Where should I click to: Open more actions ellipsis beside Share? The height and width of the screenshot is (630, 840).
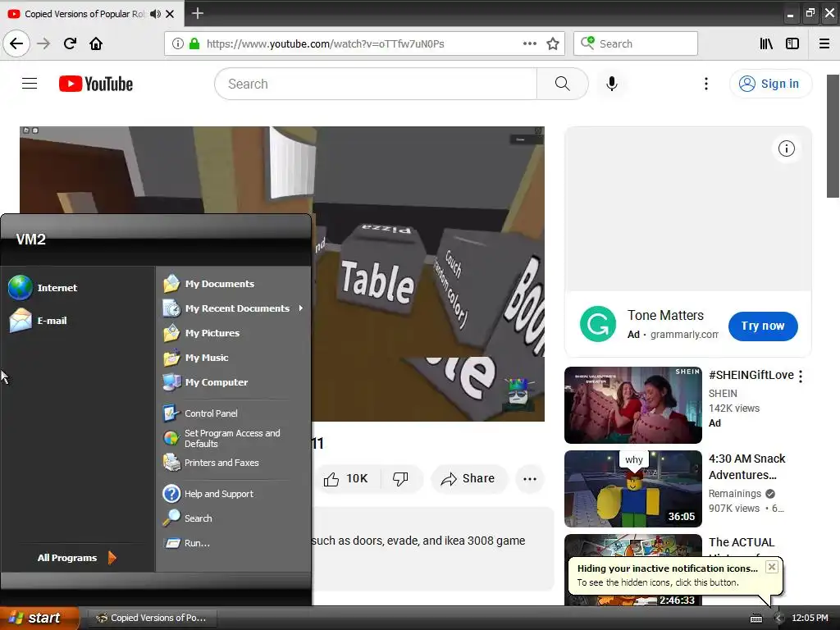(530, 478)
